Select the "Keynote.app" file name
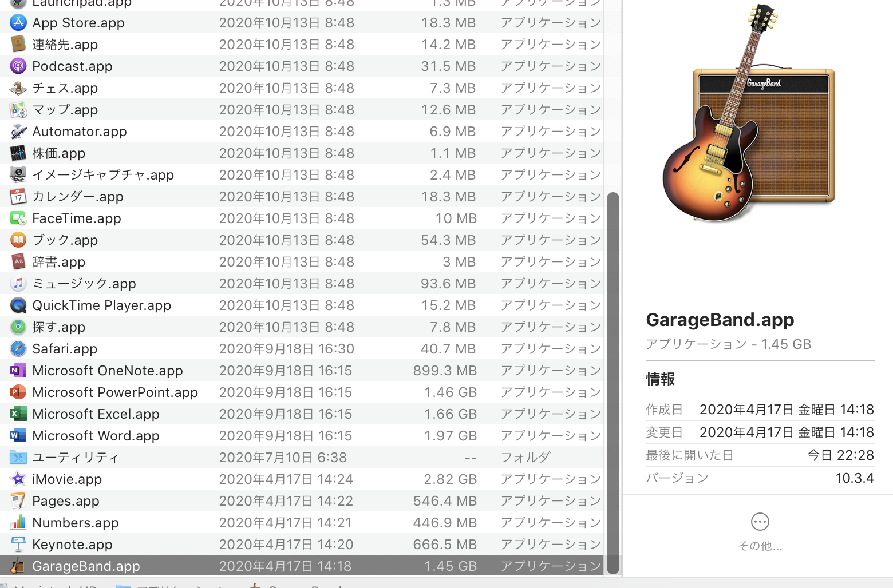 (x=72, y=545)
